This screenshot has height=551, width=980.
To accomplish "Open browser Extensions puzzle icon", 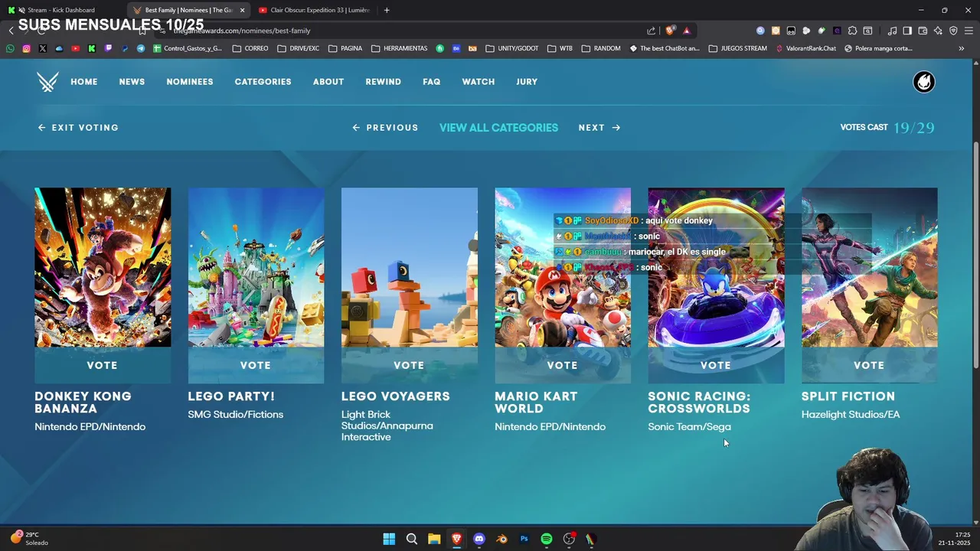I will coord(852,31).
